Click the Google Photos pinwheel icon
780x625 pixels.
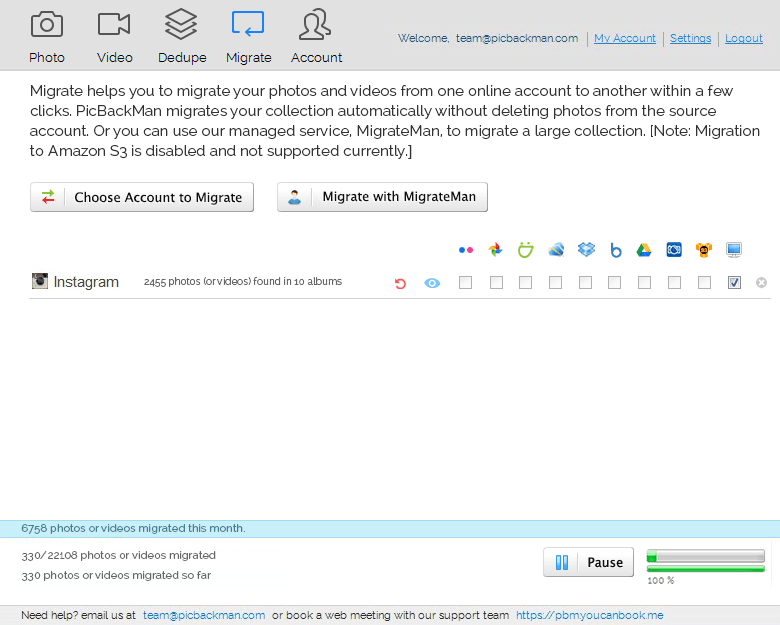tap(495, 249)
